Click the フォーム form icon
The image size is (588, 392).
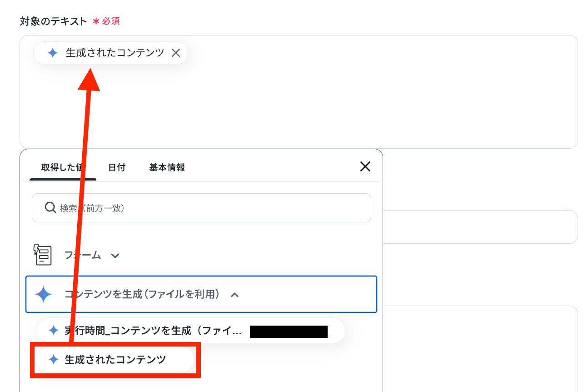[43, 255]
